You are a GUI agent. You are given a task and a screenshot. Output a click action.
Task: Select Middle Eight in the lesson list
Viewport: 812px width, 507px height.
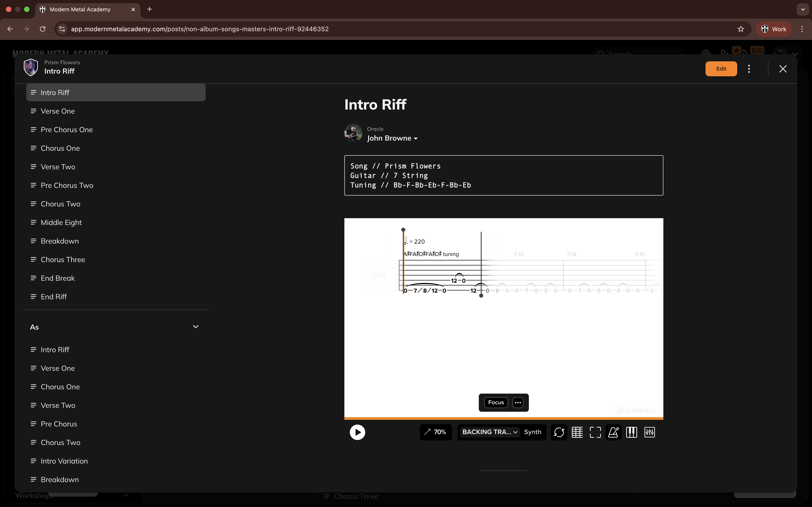coord(61,222)
